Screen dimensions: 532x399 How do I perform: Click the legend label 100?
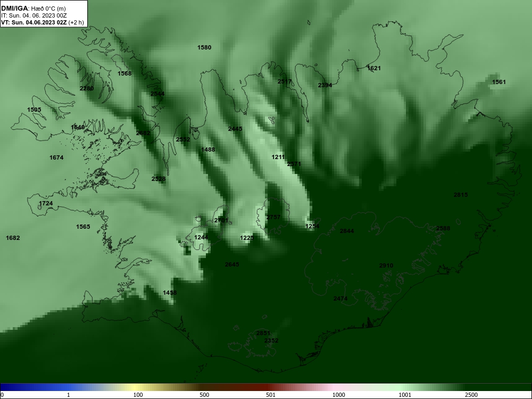138,395
